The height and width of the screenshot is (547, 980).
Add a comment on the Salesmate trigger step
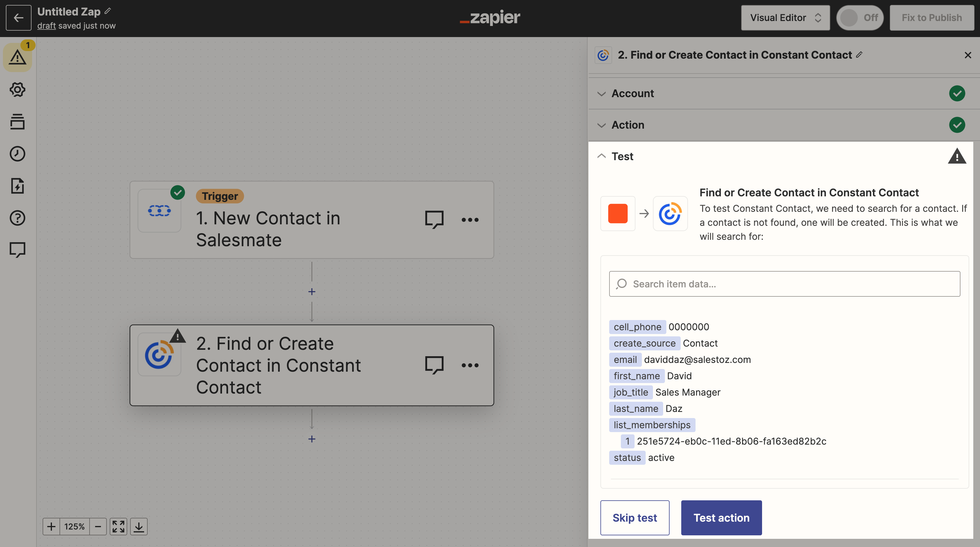pyautogui.click(x=434, y=219)
